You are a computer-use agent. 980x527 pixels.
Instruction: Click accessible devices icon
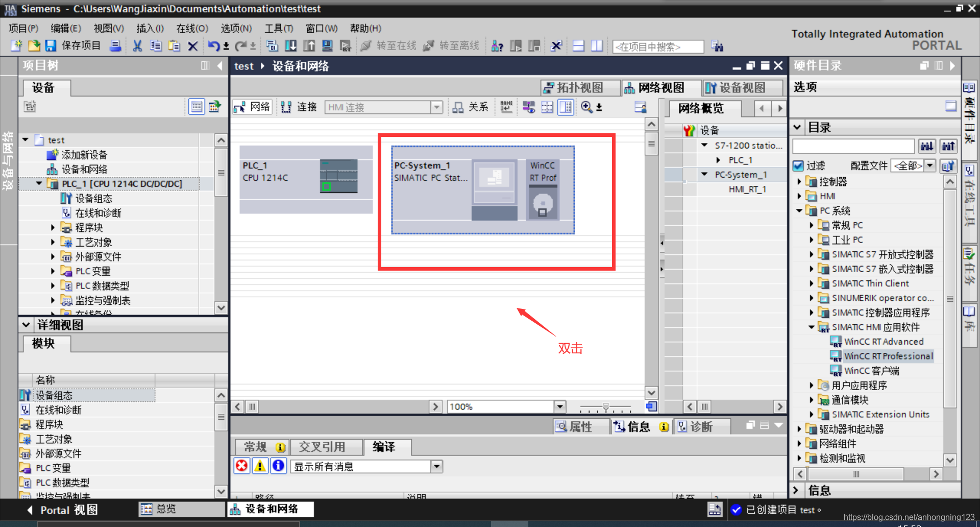tap(497, 46)
